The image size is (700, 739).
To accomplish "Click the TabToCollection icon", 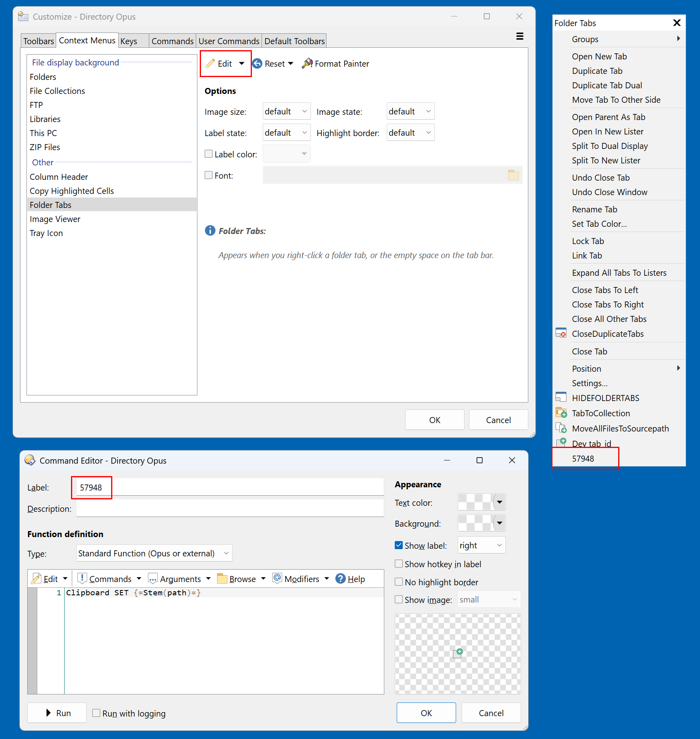I will tap(561, 413).
